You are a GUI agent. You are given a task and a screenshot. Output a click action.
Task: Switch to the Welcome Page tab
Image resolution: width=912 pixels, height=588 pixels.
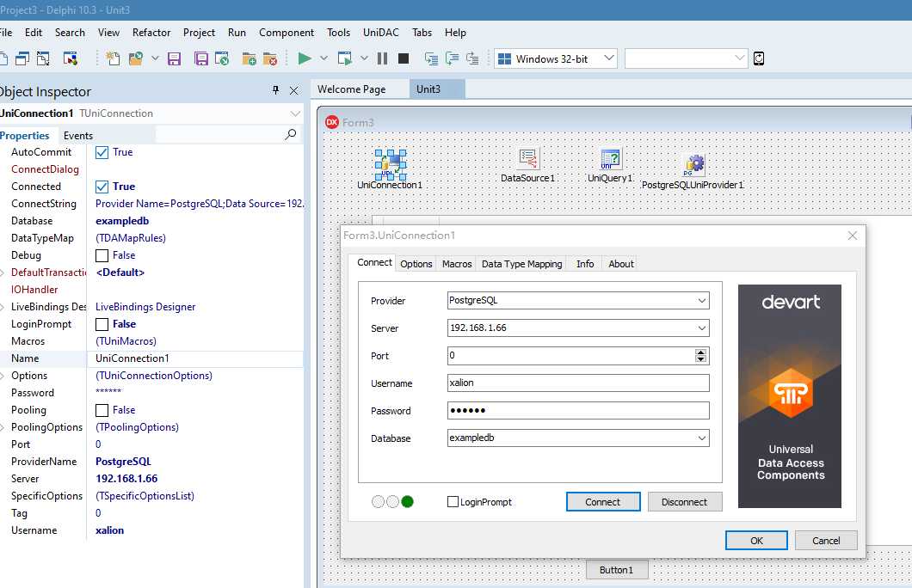coord(351,89)
